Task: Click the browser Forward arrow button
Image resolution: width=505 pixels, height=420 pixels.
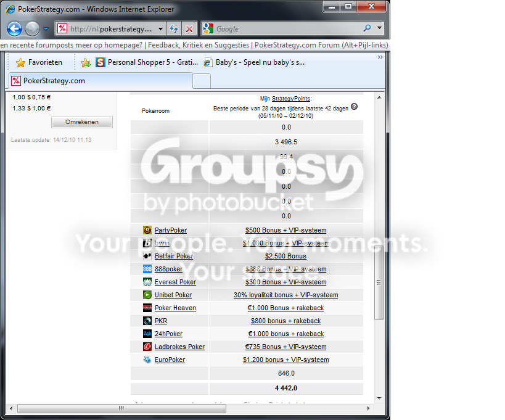Action: coord(32,28)
